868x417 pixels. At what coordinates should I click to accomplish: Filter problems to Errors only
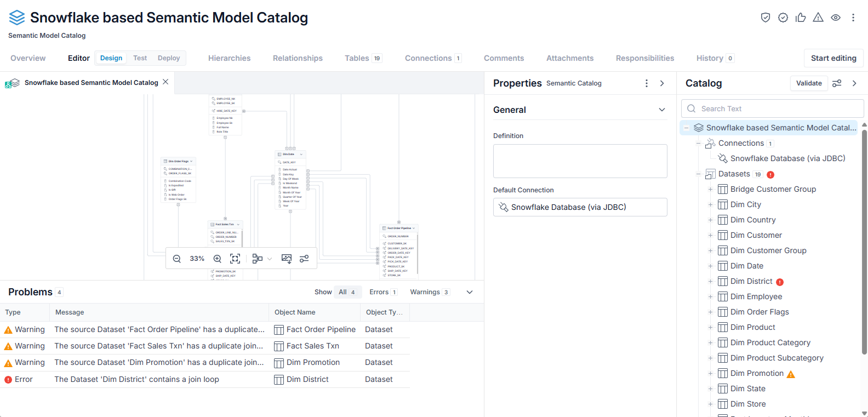pyautogui.click(x=383, y=292)
